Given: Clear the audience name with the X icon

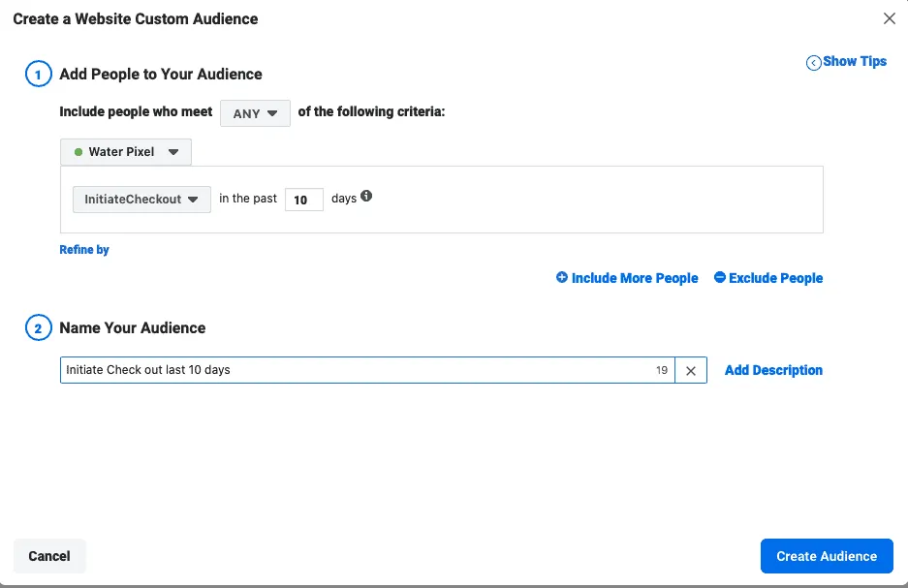Looking at the screenshot, I should tap(691, 370).
